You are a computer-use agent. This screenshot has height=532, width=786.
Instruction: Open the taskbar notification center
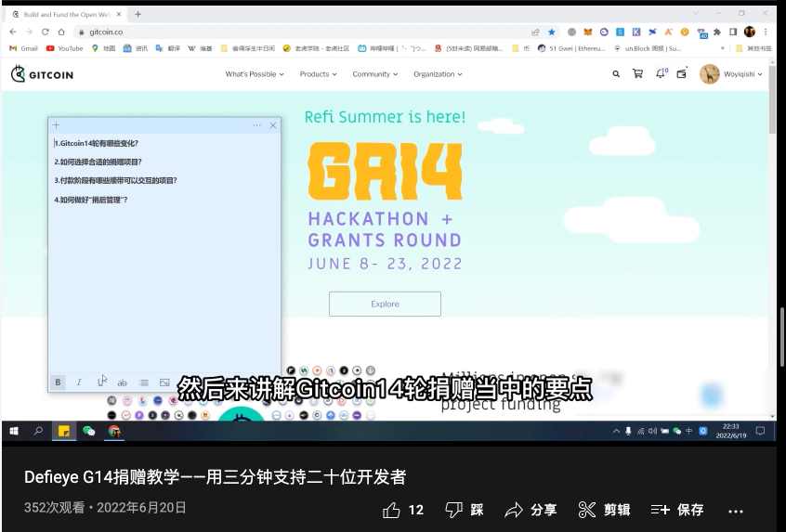760,432
